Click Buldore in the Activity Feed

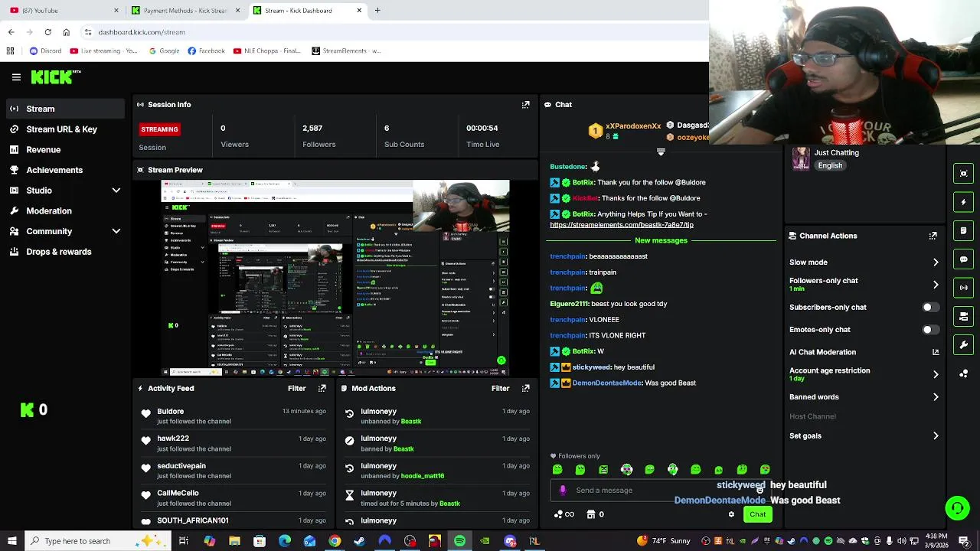coord(170,412)
